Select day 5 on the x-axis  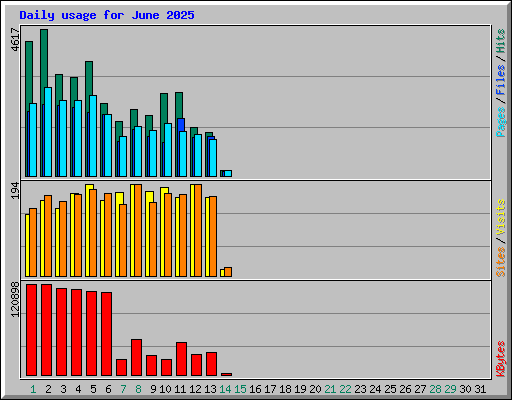point(93,389)
